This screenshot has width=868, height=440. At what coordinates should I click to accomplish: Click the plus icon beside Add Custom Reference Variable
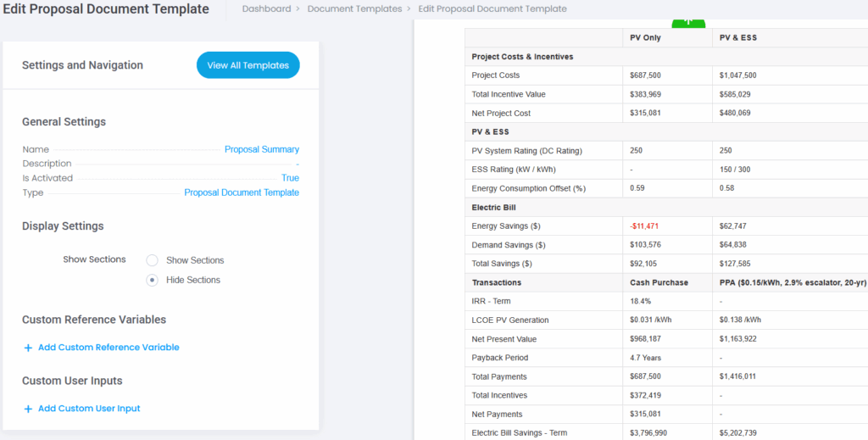click(x=28, y=348)
